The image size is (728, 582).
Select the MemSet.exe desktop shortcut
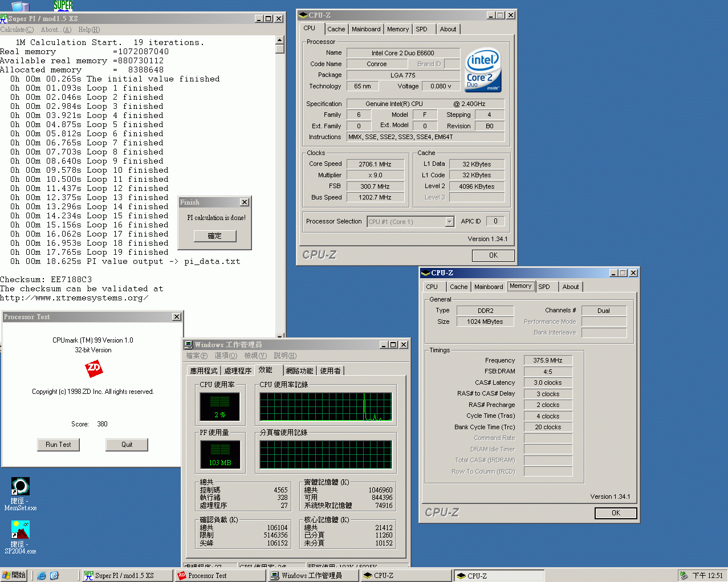(21, 494)
